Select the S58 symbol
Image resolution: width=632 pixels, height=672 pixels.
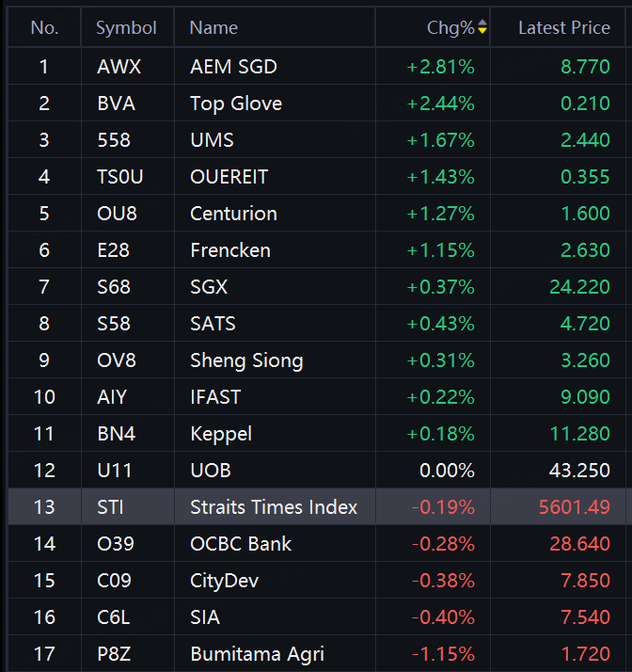click(114, 324)
